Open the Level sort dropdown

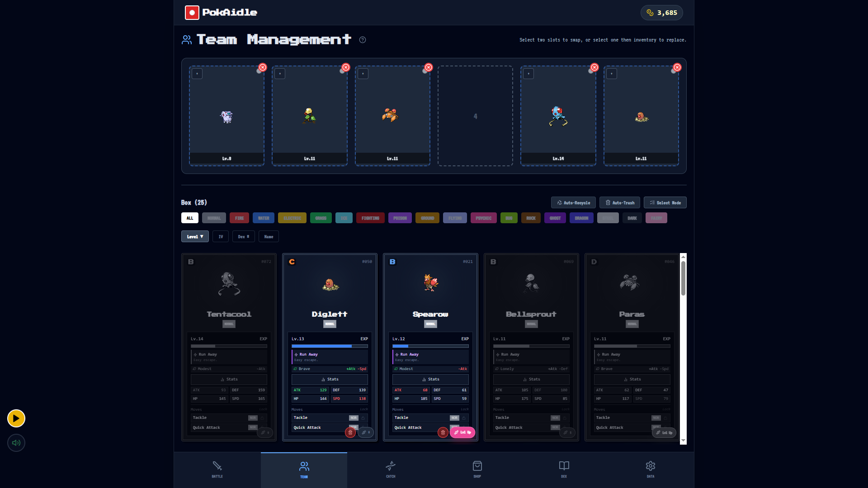click(195, 237)
